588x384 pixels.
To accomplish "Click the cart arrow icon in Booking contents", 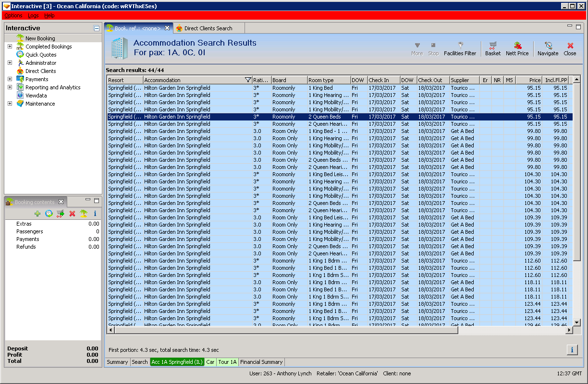I will pos(61,214).
